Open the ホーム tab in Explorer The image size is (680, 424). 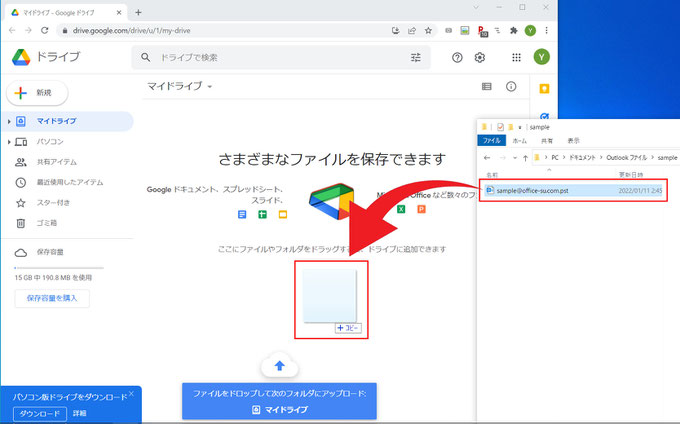pyautogui.click(x=520, y=141)
